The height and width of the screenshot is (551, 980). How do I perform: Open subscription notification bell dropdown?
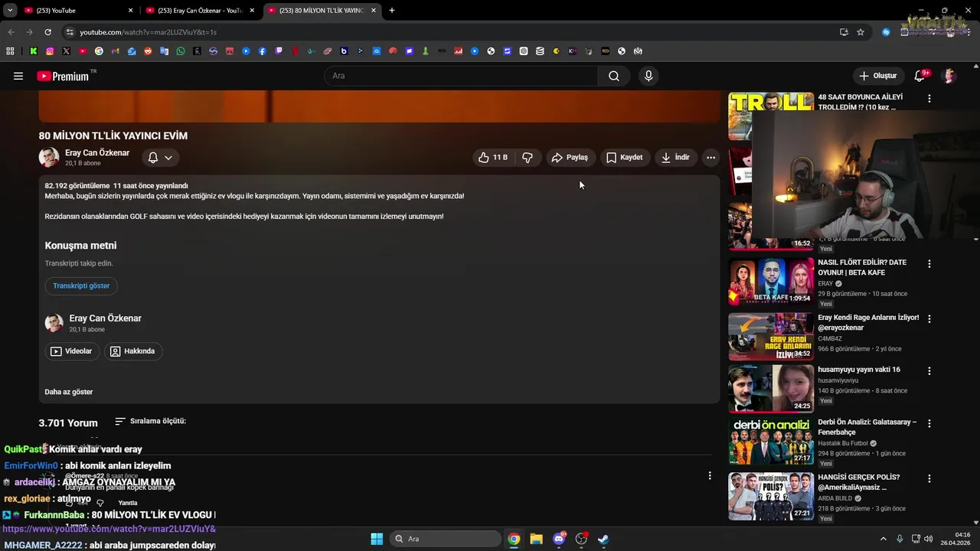[x=160, y=158]
